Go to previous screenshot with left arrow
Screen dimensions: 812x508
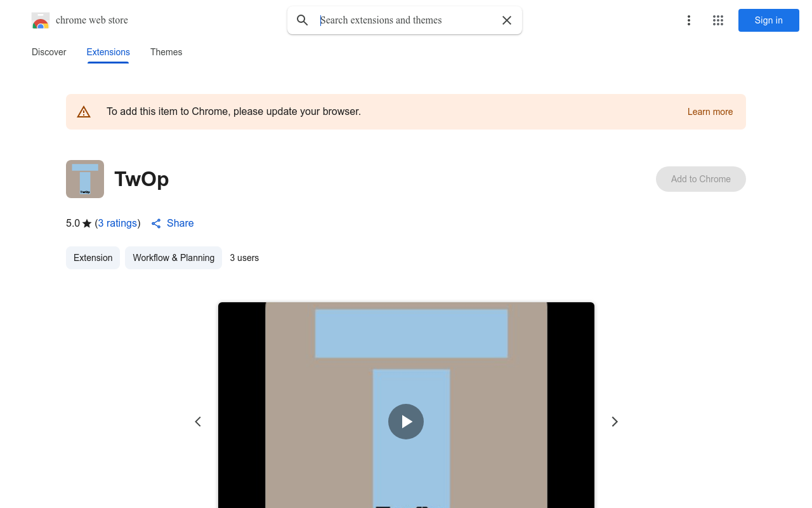[x=198, y=422]
